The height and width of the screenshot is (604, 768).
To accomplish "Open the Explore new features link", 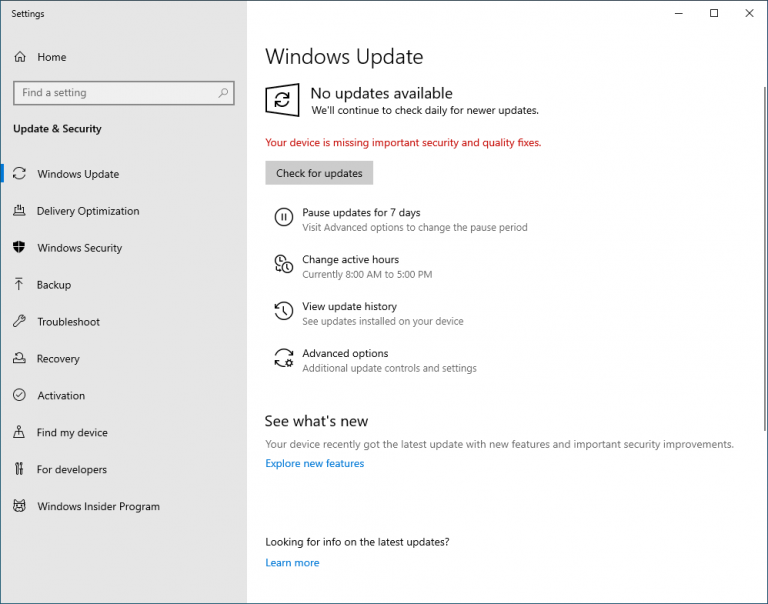I will tap(314, 464).
